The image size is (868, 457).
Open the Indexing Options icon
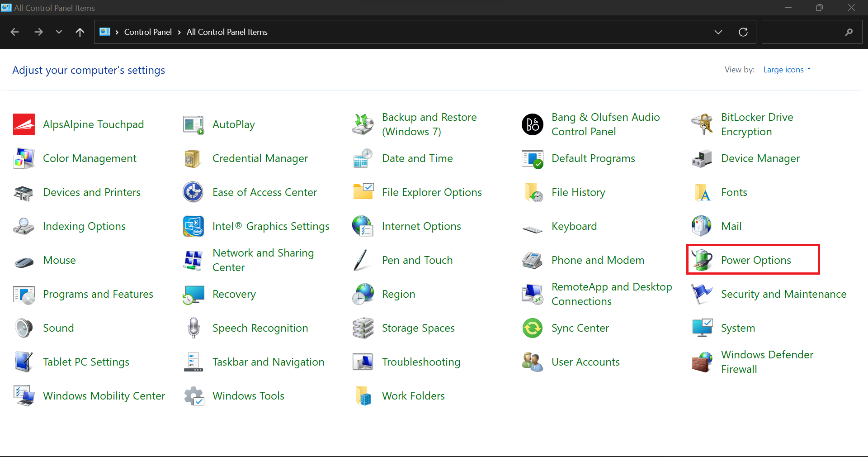click(x=24, y=226)
